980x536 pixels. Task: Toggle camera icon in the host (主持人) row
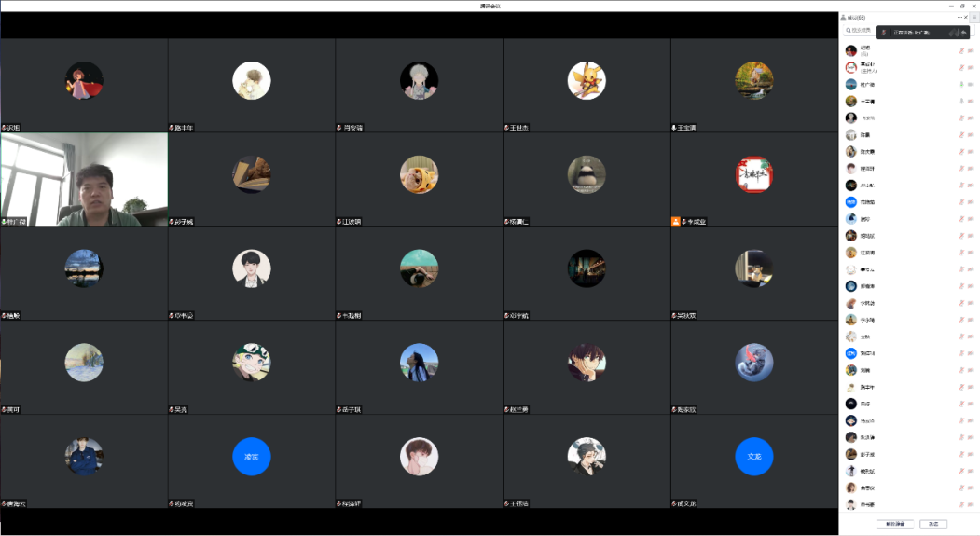[973, 67]
